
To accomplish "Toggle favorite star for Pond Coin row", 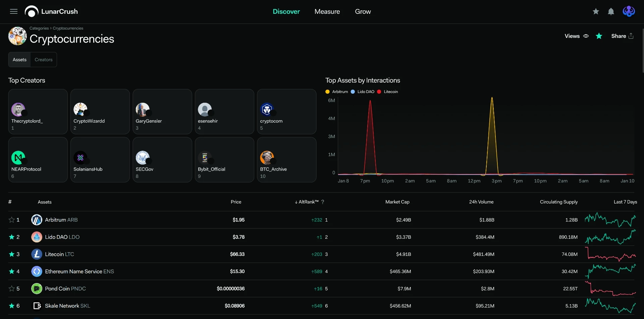I will point(12,289).
